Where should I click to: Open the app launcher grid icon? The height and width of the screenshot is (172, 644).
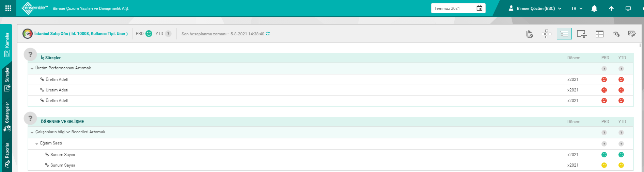(x=8, y=8)
